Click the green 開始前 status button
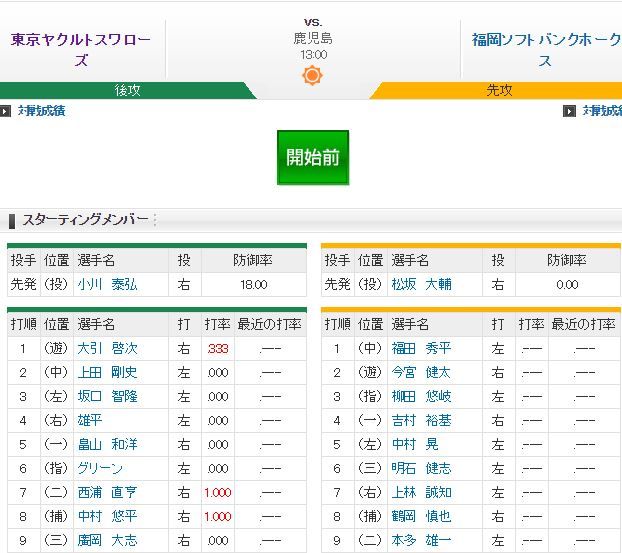 pyautogui.click(x=313, y=157)
